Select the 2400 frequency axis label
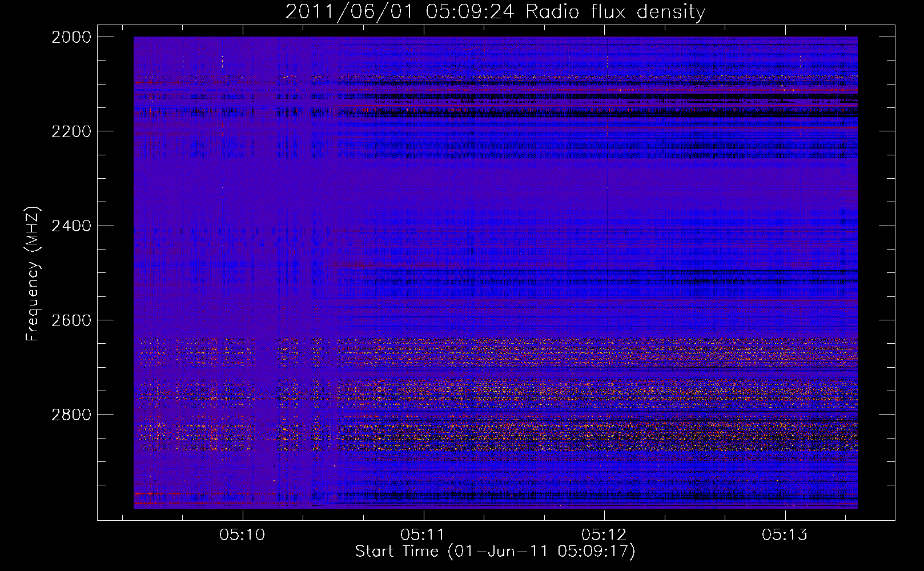This screenshot has height=571, width=924. click(x=71, y=226)
